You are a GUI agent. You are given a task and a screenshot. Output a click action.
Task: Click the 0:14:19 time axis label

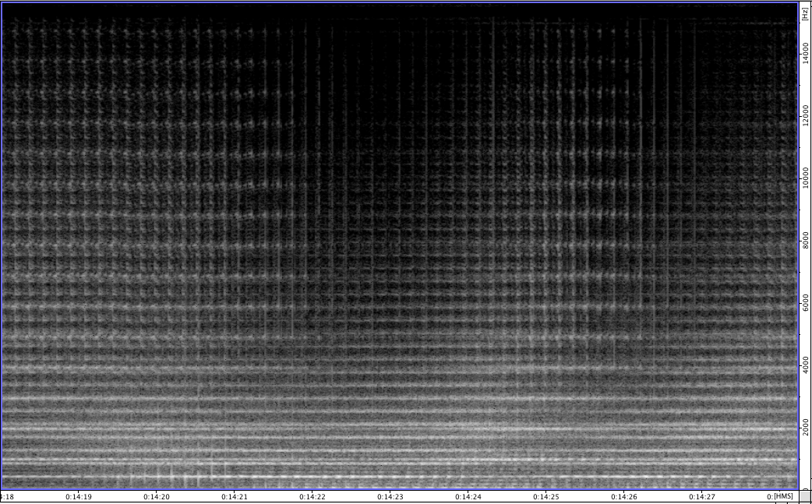coord(79,497)
